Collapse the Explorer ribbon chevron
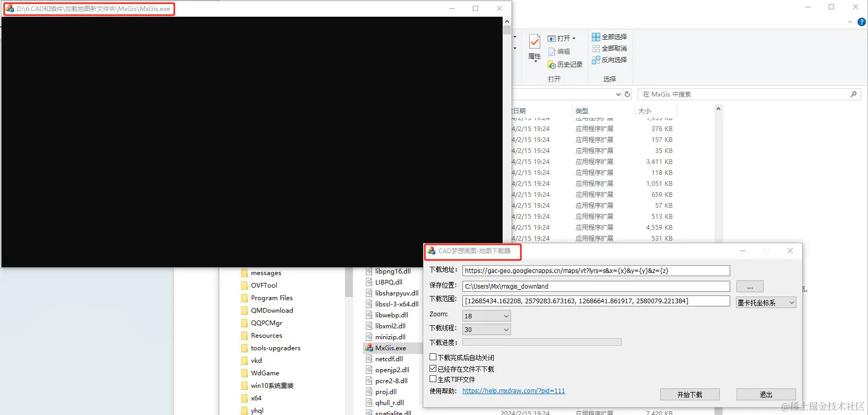Viewport: 868px width, 415px height. [x=850, y=22]
